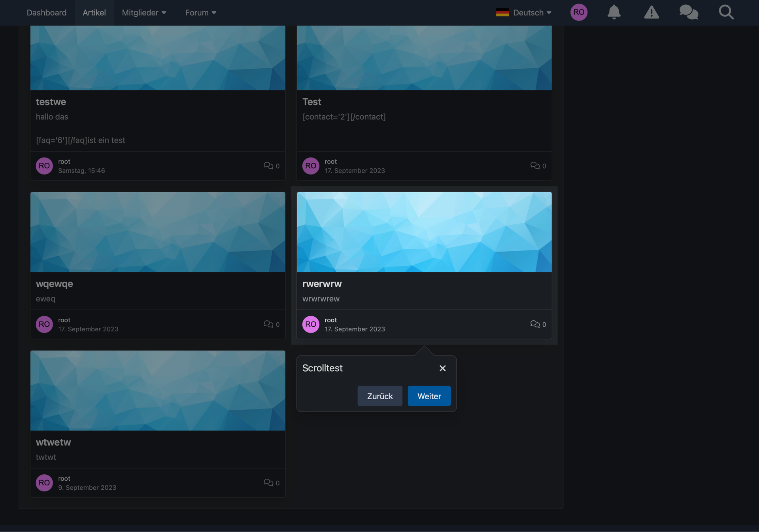
Task: Click comments icon on testwe article
Action: 268,166
